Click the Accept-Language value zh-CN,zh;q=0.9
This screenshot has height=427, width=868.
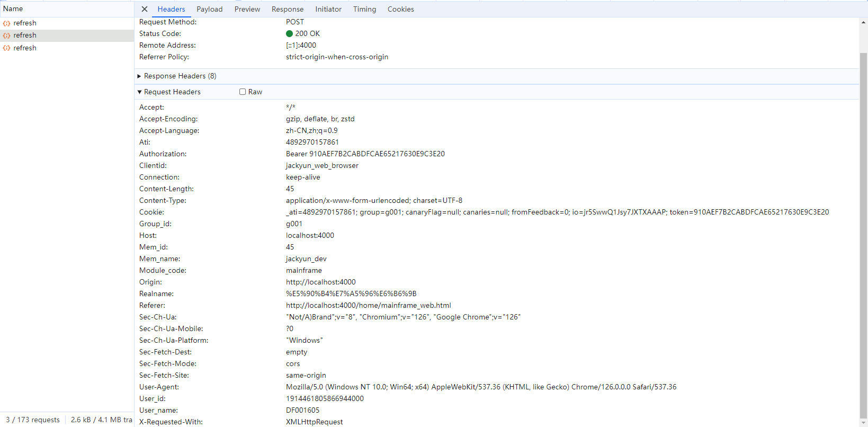click(x=312, y=131)
